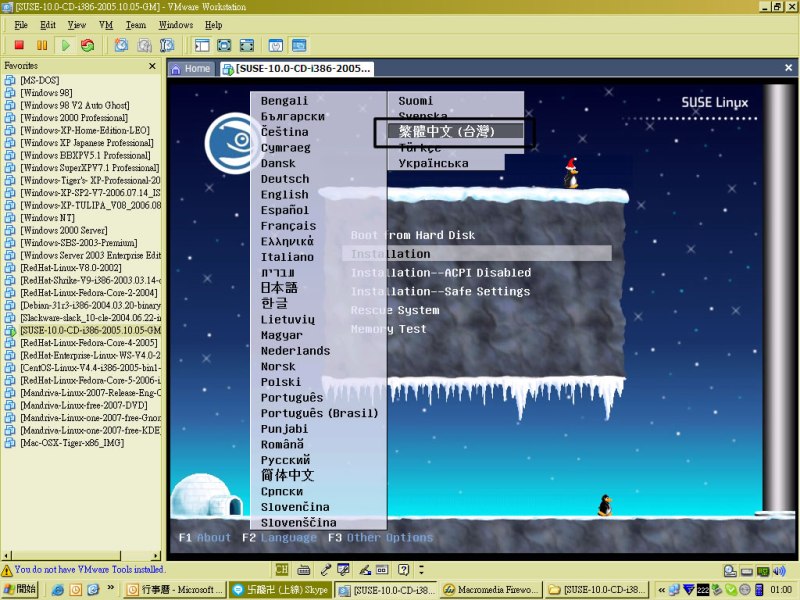Click the CH input language indicator
800x600 pixels.
click(x=282, y=569)
